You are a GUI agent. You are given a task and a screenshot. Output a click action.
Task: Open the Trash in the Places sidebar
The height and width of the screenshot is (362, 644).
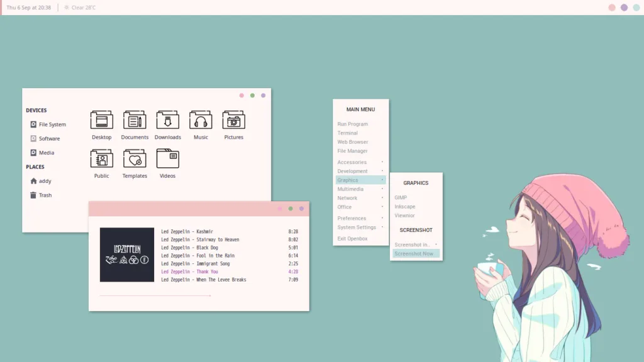coord(45,195)
